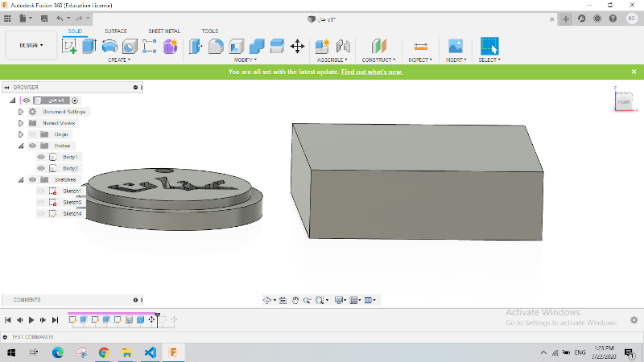
Task: Switch to the TOOLS tab
Action: (x=209, y=31)
